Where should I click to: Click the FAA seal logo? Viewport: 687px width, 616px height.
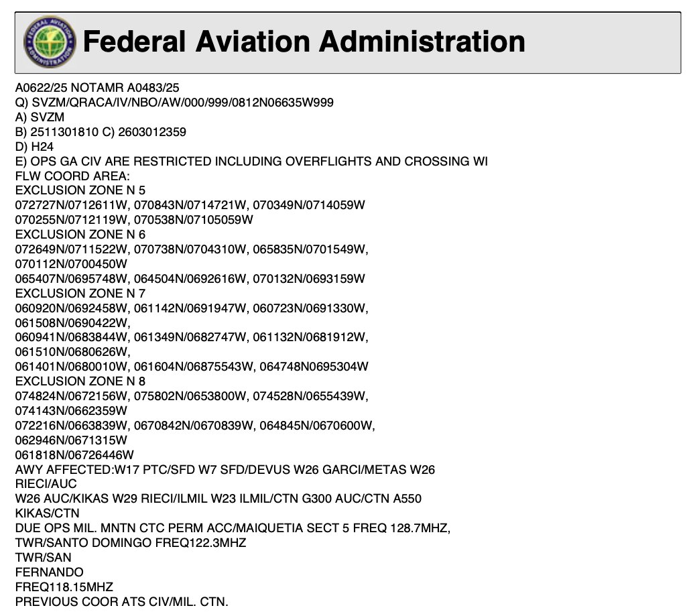point(49,42)
